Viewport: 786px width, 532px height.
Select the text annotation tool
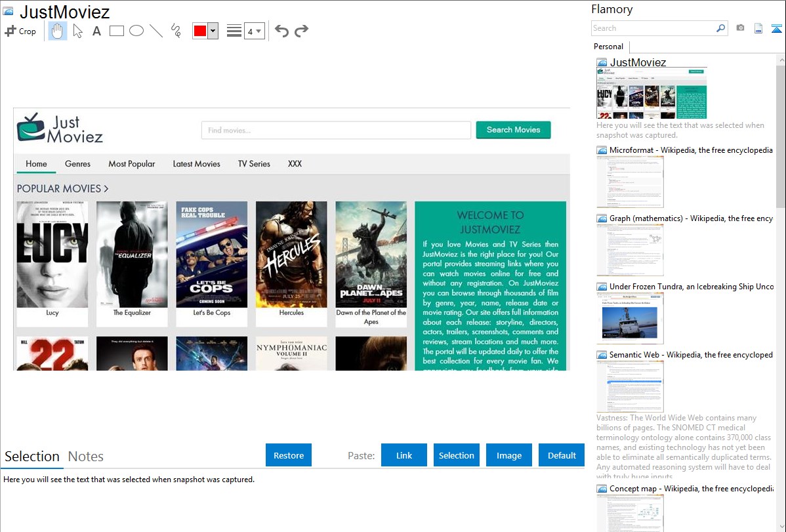tap(96, 31)
